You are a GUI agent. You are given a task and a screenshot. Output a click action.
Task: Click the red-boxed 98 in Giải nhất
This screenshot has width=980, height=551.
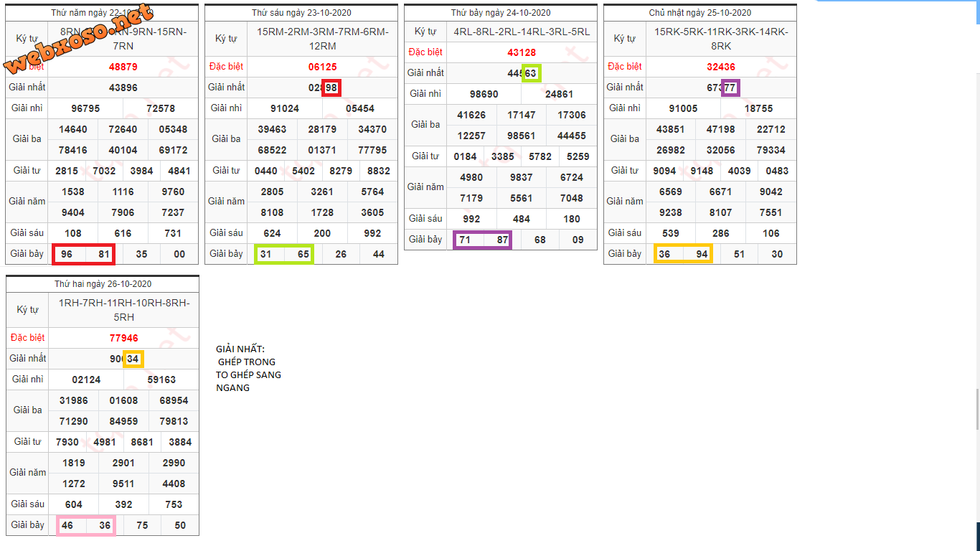[331, 88]
